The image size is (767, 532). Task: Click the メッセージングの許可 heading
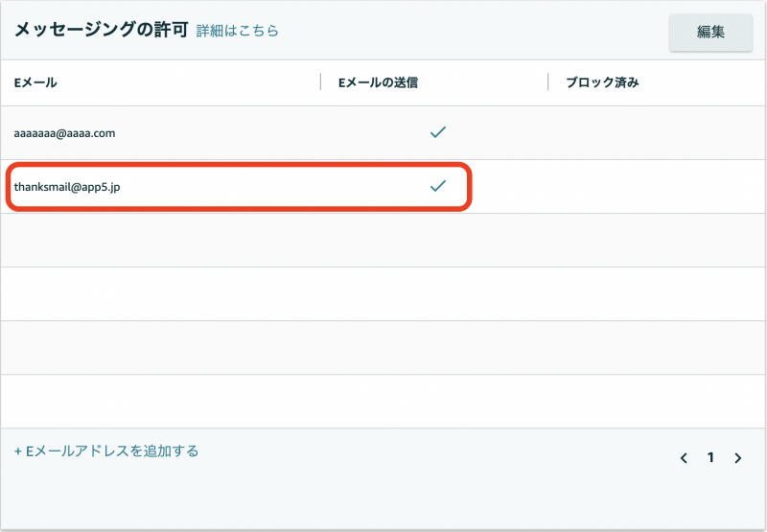[102, 30]
